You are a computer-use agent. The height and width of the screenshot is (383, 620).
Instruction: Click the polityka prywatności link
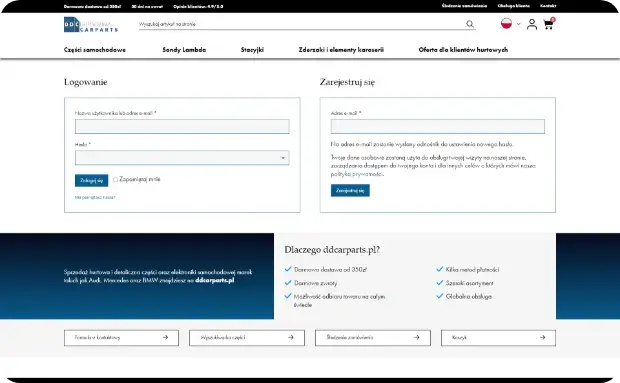tap(357, 174)
